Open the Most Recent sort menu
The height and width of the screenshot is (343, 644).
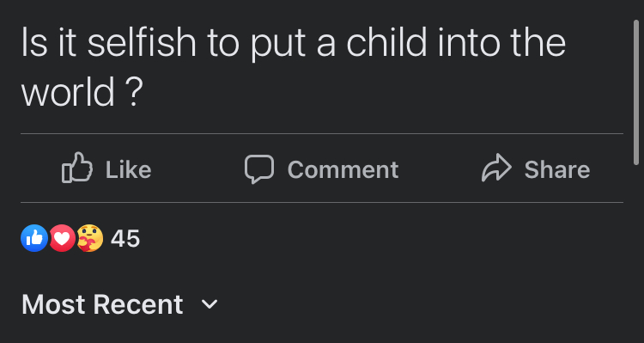click(x=119, y=305)
